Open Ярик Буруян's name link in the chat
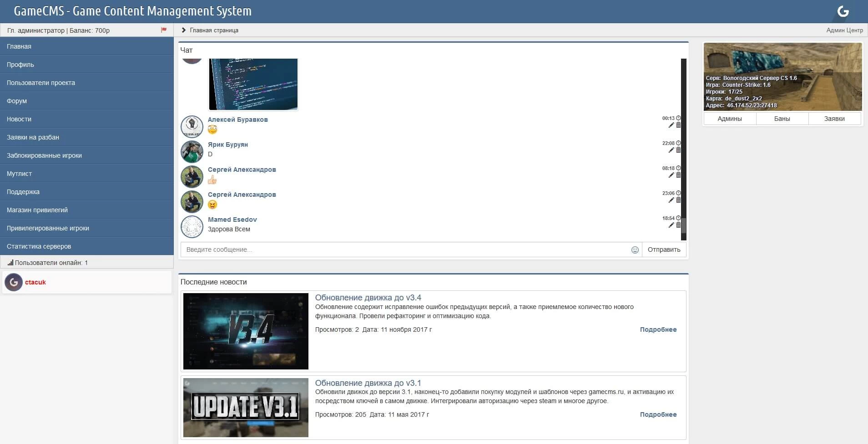 (x=228, y=145)
